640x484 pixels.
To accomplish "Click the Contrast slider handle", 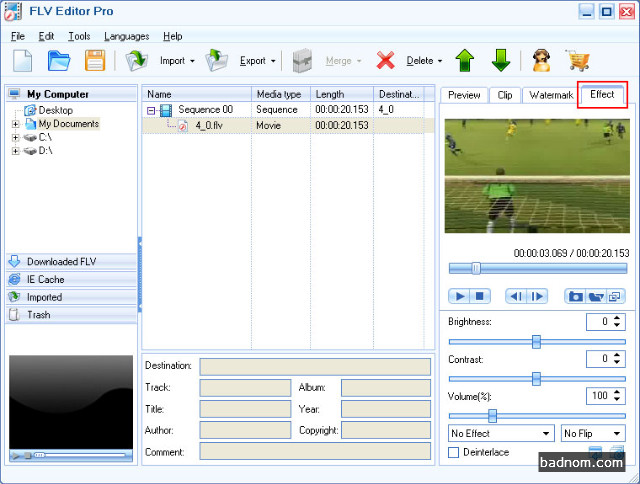I will [536, 379].
